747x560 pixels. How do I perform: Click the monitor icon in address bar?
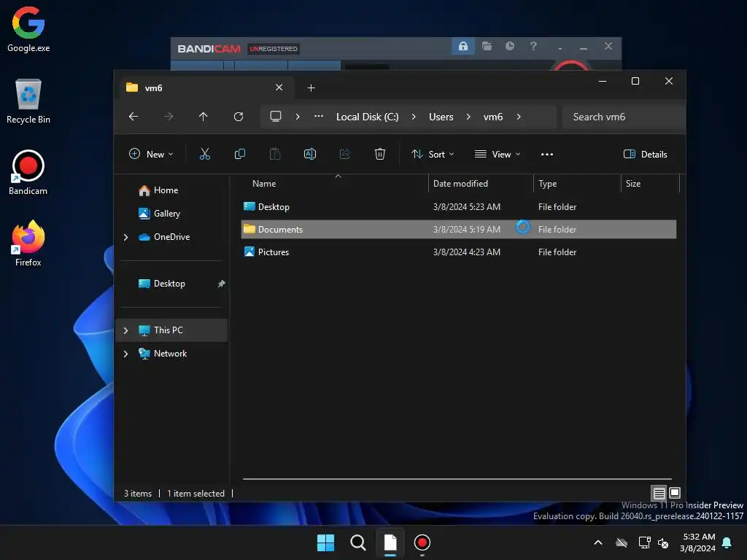[275, 117]
